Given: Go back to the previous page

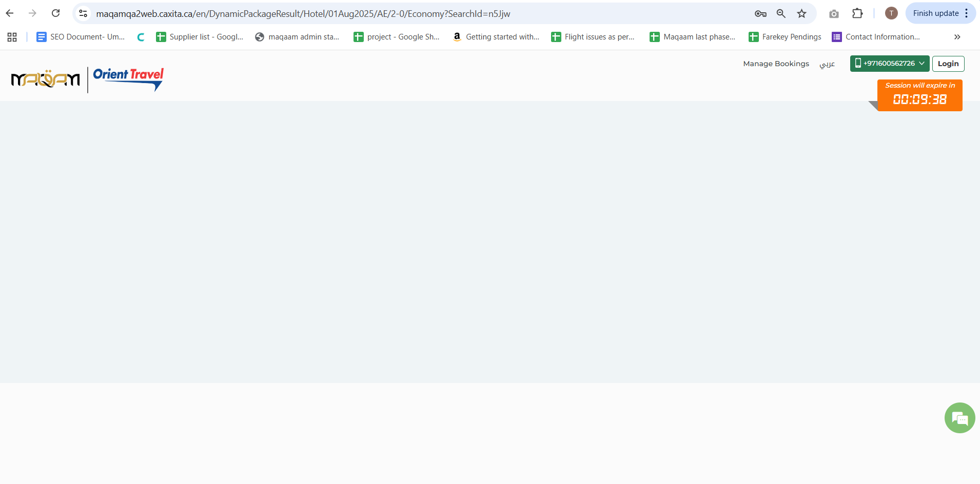Looking at the screenshot, I should 10,13.
